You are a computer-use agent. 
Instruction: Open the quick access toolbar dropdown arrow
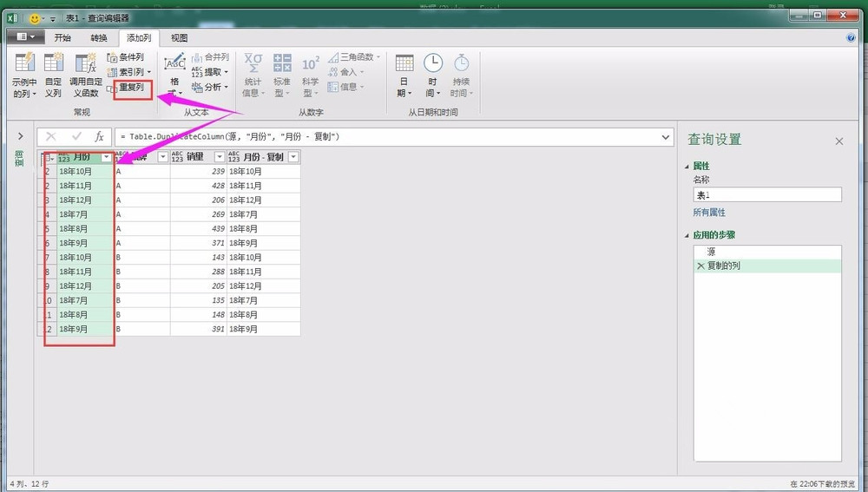click(x=53, y=19)
